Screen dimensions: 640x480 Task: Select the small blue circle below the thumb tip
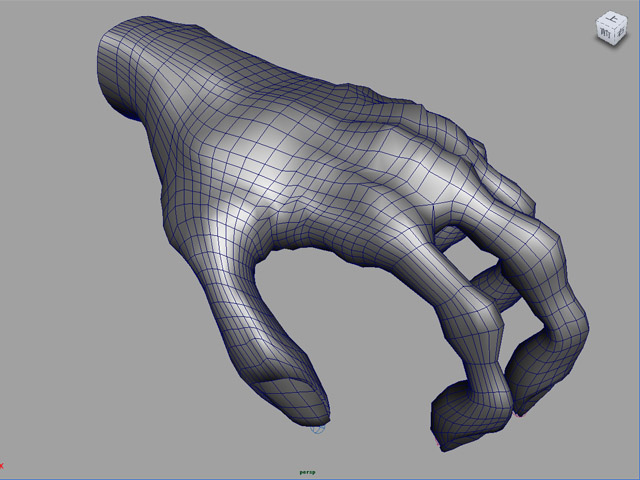(x=318, y=429)
